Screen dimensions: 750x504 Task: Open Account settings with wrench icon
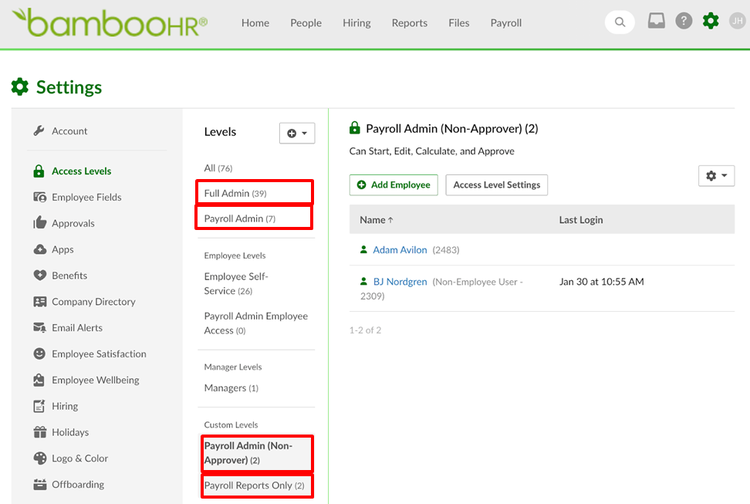pyautogui.click(x=69, y=131)
